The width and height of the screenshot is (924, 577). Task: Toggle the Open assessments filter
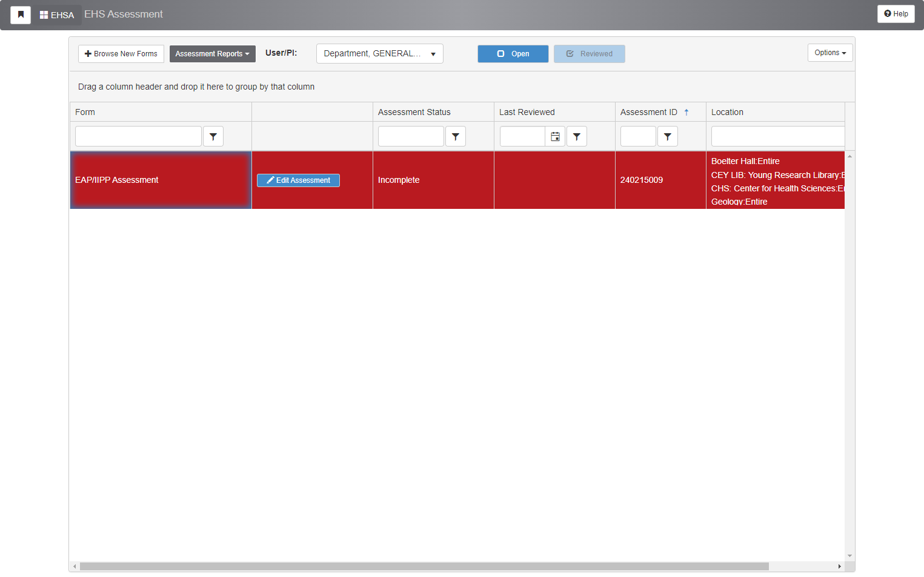513,54
